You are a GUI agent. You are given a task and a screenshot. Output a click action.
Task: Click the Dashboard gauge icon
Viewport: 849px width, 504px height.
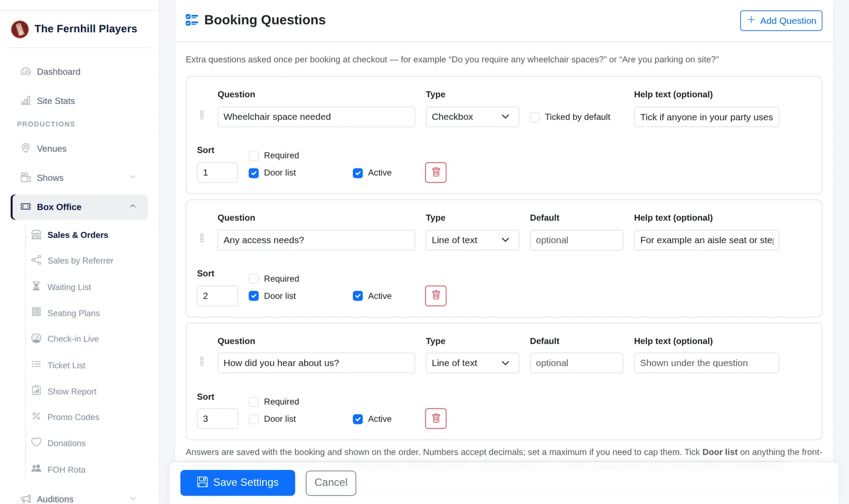(x=25, y=72)
